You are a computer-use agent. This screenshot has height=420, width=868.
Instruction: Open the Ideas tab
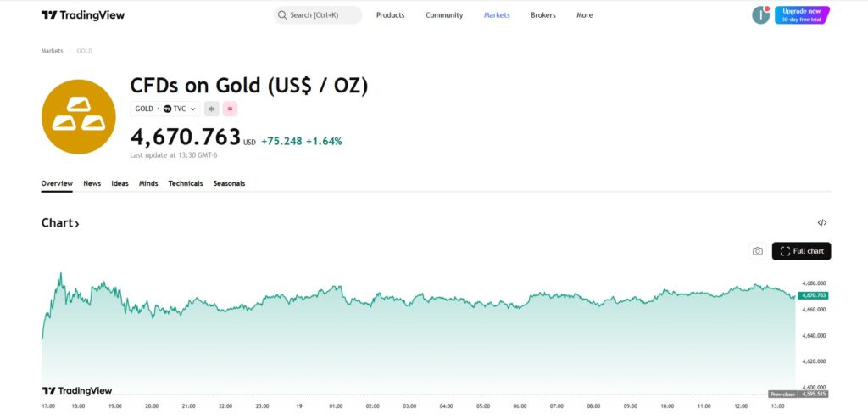[120, 183]
